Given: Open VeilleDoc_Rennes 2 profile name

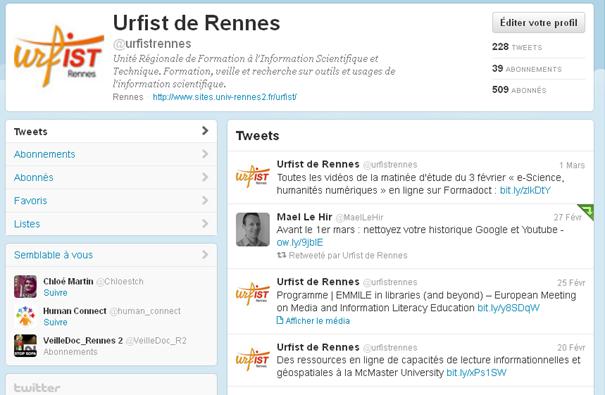Looking at the screenshot, I should [x=83, y=341].
